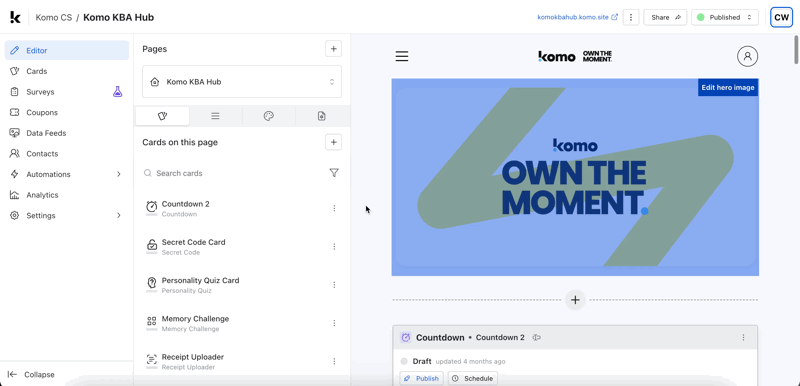Open the Komo KBA Hub page dropdown
This screenshot has width=800, height=386.
point(242,82)
